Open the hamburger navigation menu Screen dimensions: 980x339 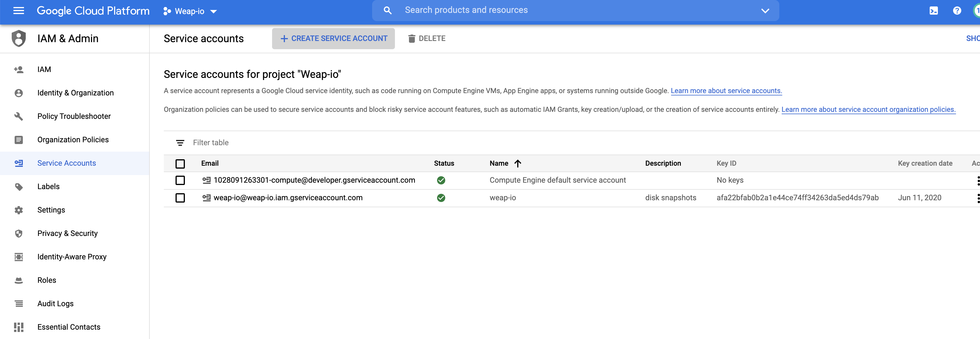(19, 11)
